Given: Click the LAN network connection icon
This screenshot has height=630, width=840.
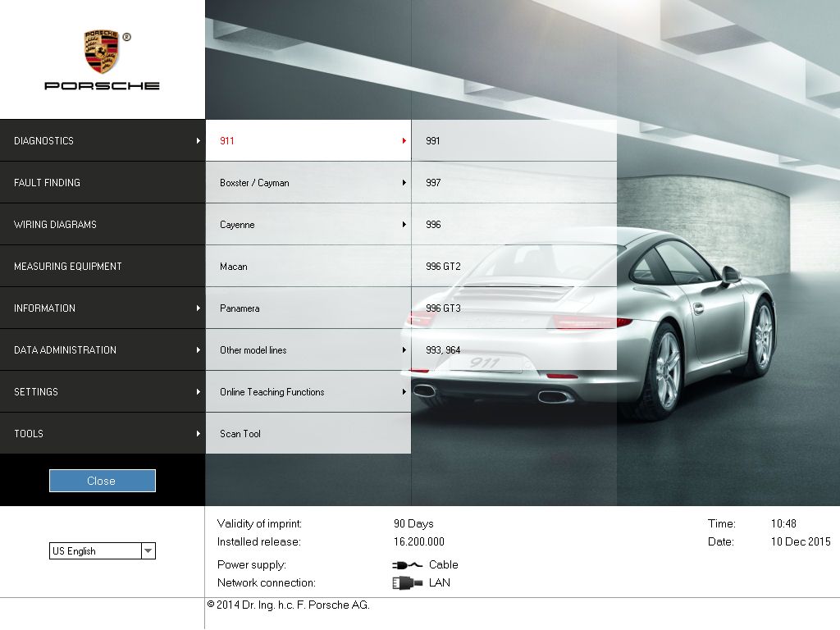Looking at the screenshot, I should click(x=407, y=583).
